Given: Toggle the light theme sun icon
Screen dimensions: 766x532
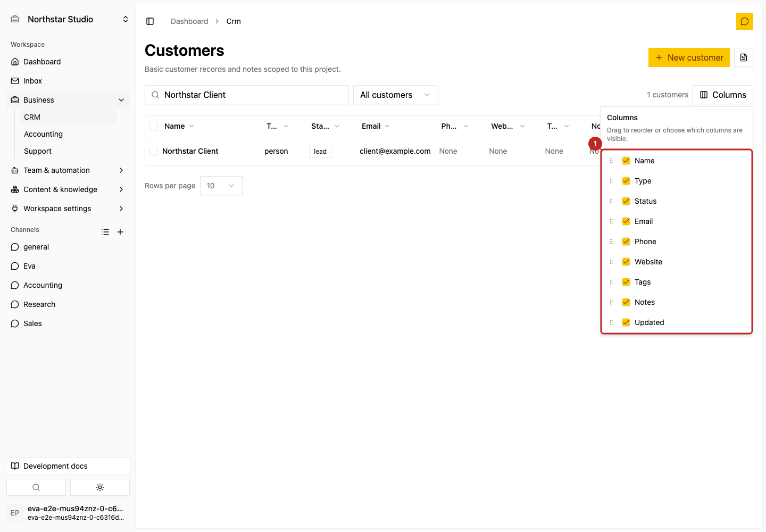Looking at the screenshot, I should [x=100, y=487].
